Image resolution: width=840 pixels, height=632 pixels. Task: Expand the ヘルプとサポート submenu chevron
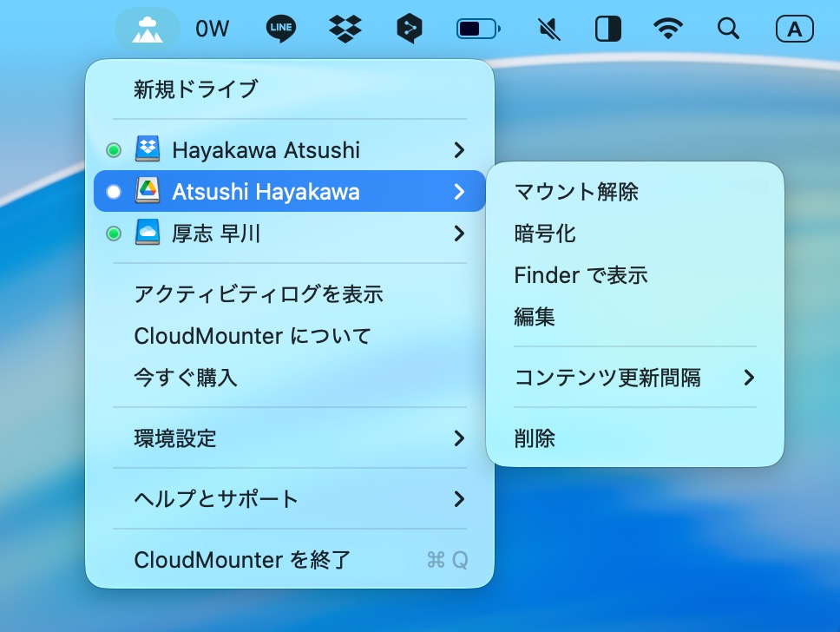(459, 499)
